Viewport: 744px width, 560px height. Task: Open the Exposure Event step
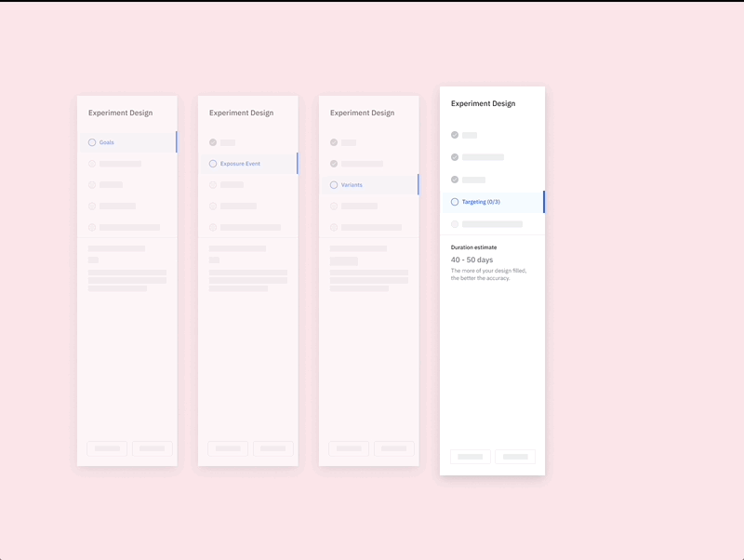click(240, 164)
